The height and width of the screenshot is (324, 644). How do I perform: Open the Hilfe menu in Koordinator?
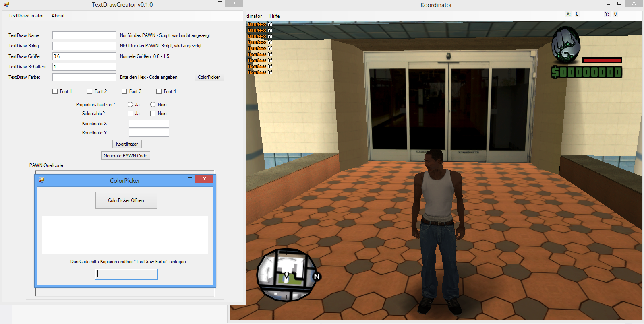pos(274,16)
